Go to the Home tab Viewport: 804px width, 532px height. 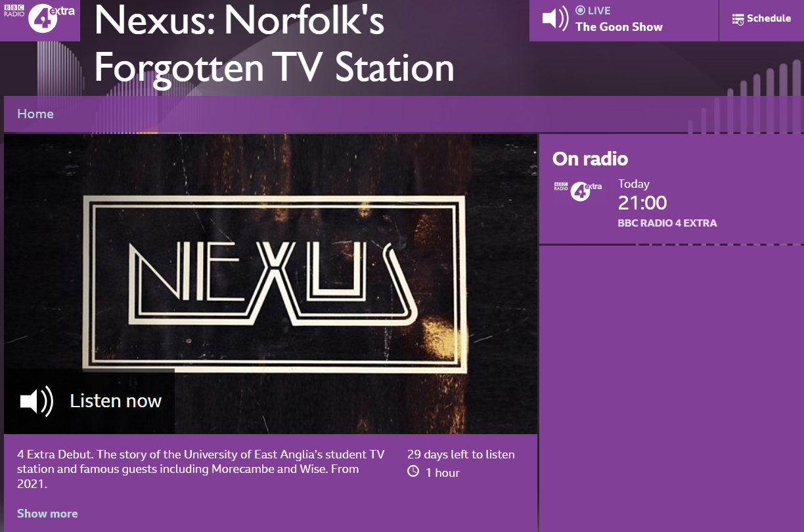[x=35, y=114]
